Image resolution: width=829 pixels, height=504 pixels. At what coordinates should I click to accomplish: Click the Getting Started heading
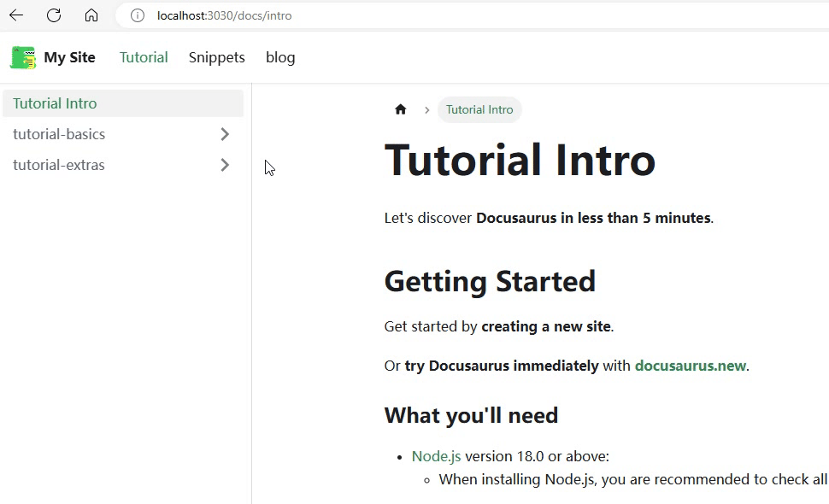click(x=490, y=282)
